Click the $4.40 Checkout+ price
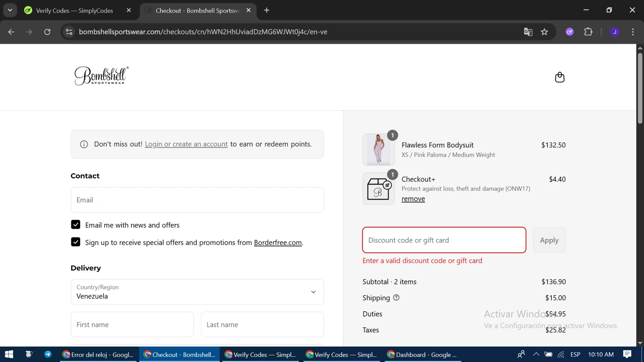644x362 pixels. pos(557,179)
